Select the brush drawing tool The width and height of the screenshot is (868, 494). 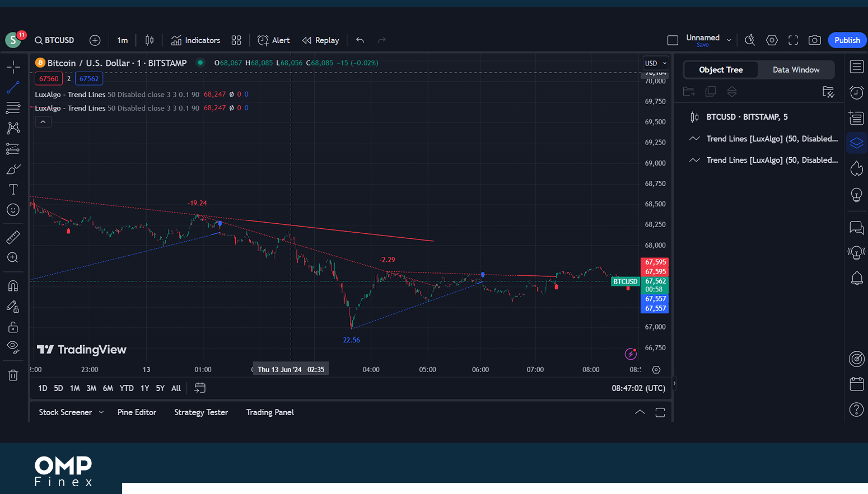tap(13, 169)
